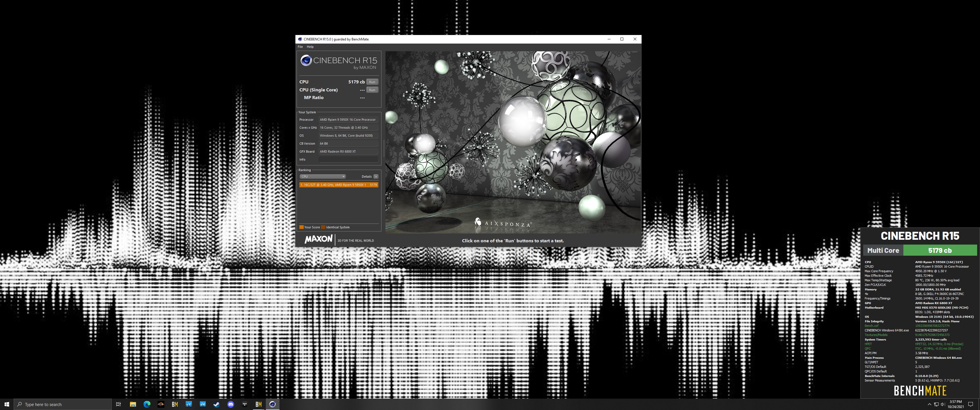Click the BENCHMATE logo in overlay
Viewport: 980px width, 410px height.
tap(920, 391)
